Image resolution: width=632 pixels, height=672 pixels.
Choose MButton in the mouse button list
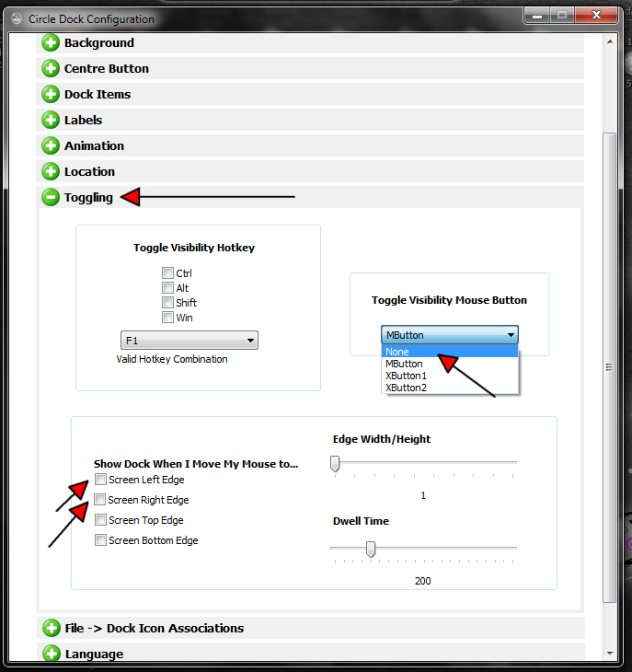click(x=450, y=364)
